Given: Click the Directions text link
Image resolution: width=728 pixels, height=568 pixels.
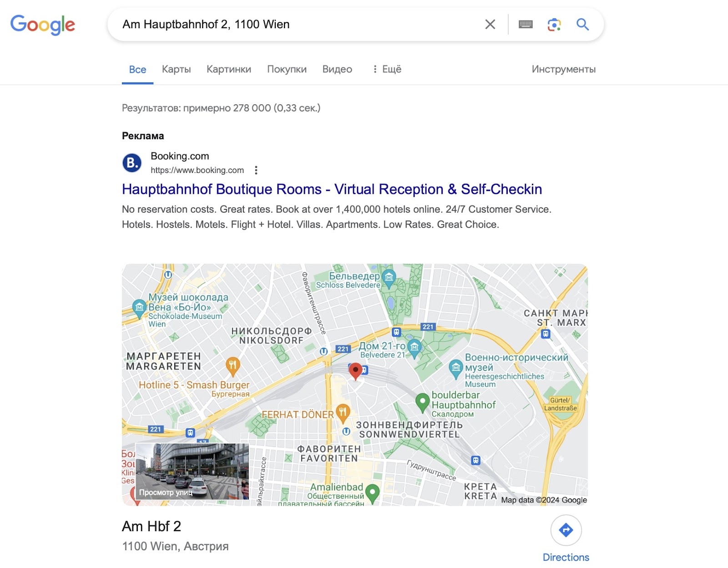Looking at the screenshot, I should click(x=566, y=558).
